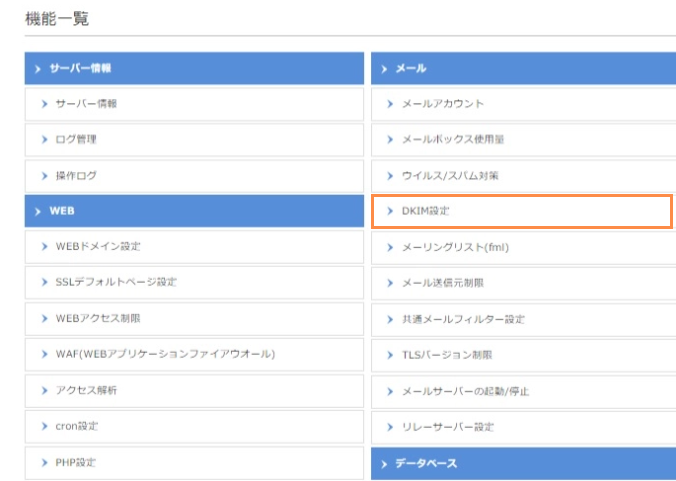Screen dimensions: 676x481
Task: Click the blue サーバー情報 section header
Action: 194,68
